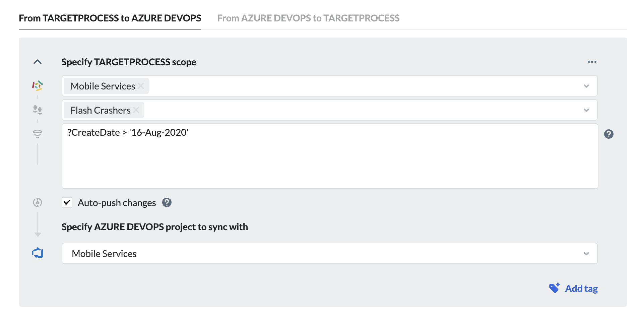Image resolution: width=644 pixels, height=317 pixels.
Task: Open the team selection dropdown
Action: point(586,110)
